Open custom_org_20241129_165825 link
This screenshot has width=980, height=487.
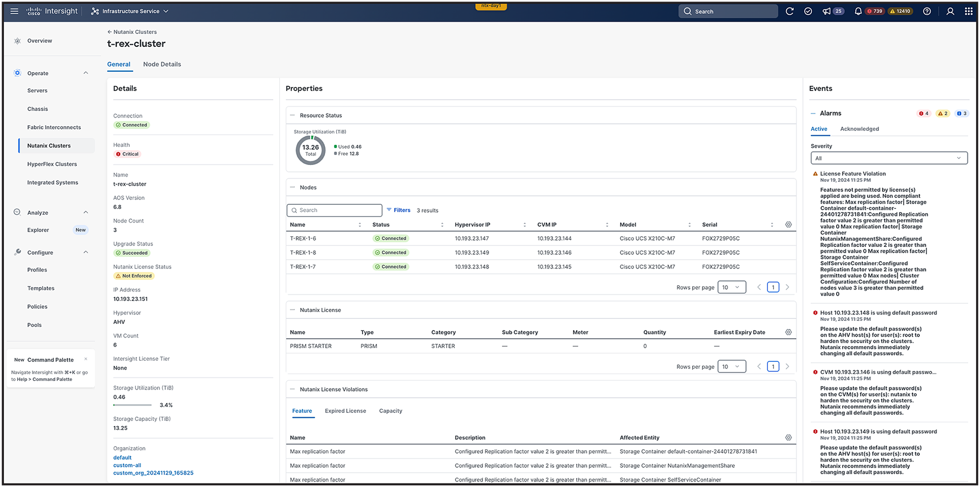click(153, 473)
